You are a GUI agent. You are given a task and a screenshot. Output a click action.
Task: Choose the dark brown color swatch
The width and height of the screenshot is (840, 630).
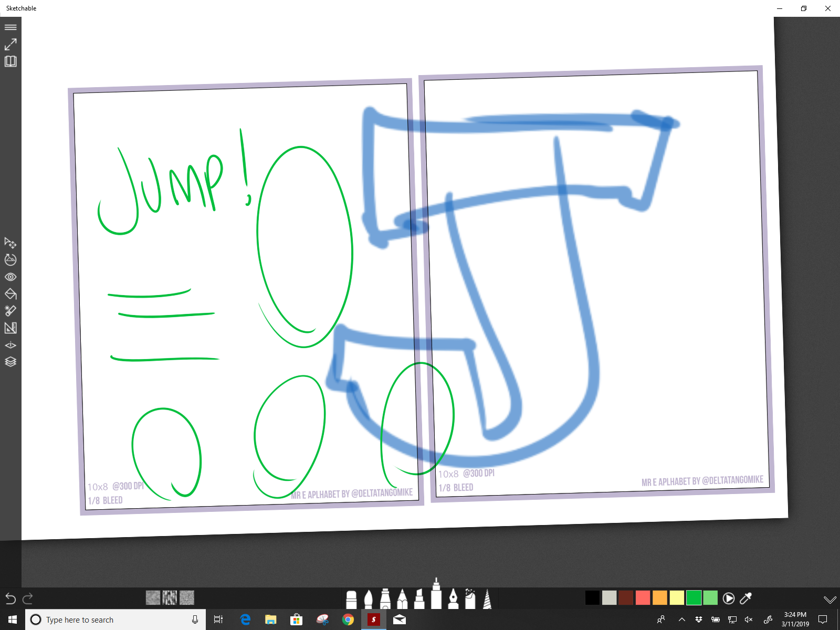pyautogui.click(x=626, y=598)
